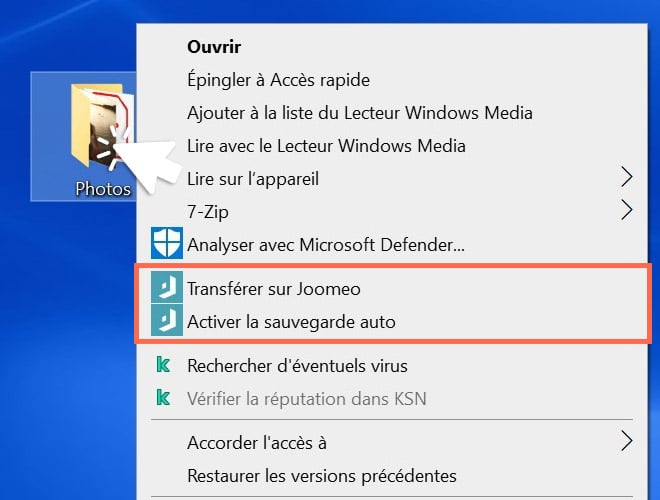The height and width of the screenshot is (500, 660).
Task: Expand the Accorder l'accès à submenu arrow
Action: pyautogui.click(x=627, y=441)
